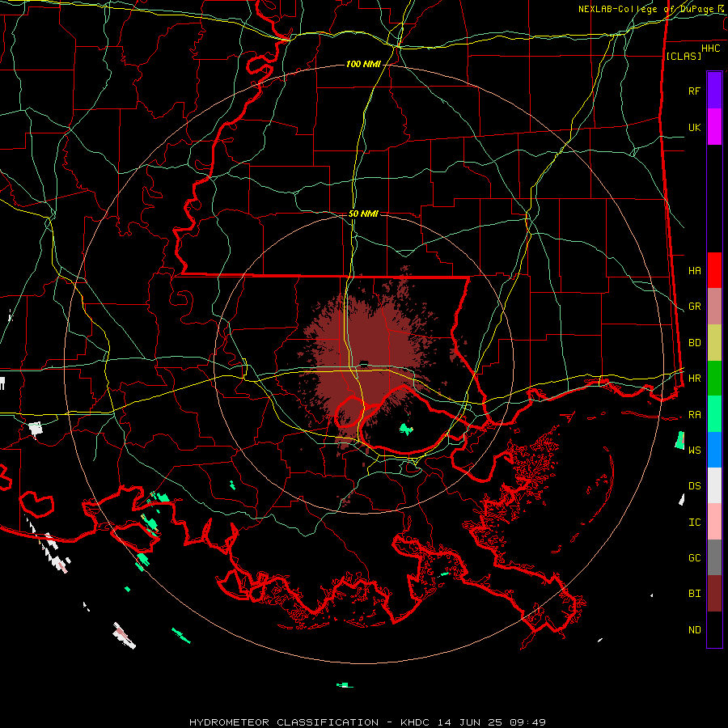Click the WS blue legend swatch
The height and width of the screenshot is (728, 728).
tap(714, 450)
